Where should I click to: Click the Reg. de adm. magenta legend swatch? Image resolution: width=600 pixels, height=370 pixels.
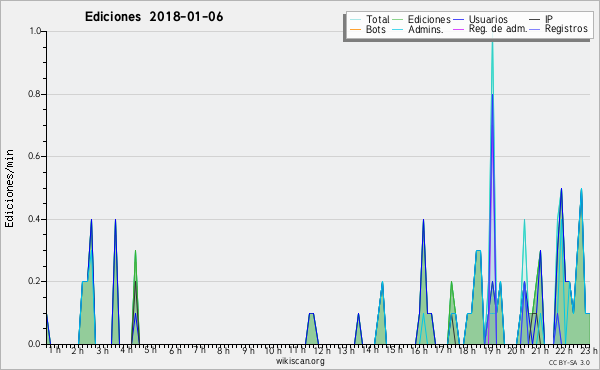pyautogui.click(x=458, y=29)
